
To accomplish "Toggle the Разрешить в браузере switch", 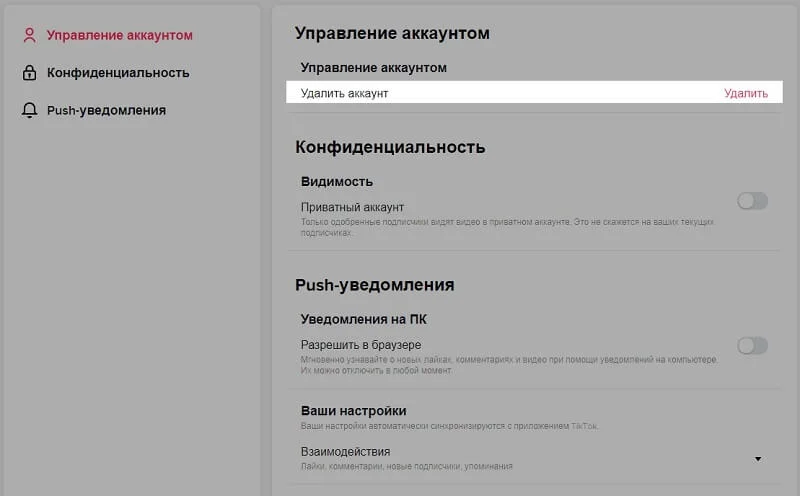I will pyautogui.click(x=752, y=346).
